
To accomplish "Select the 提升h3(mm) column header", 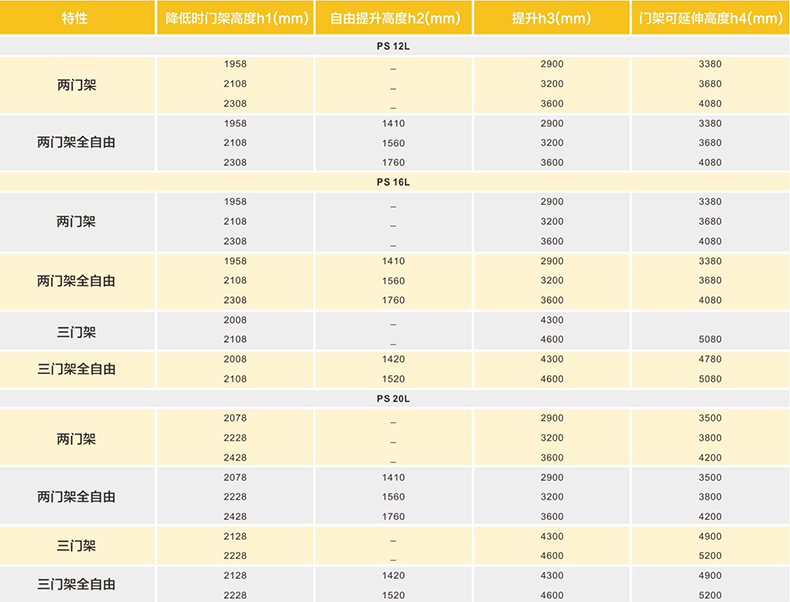I will (551, 18).
